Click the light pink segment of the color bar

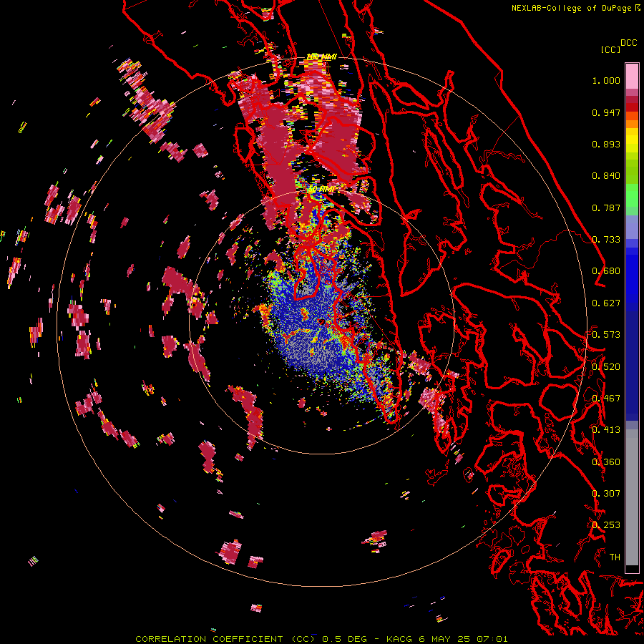(x=632, y=76)
